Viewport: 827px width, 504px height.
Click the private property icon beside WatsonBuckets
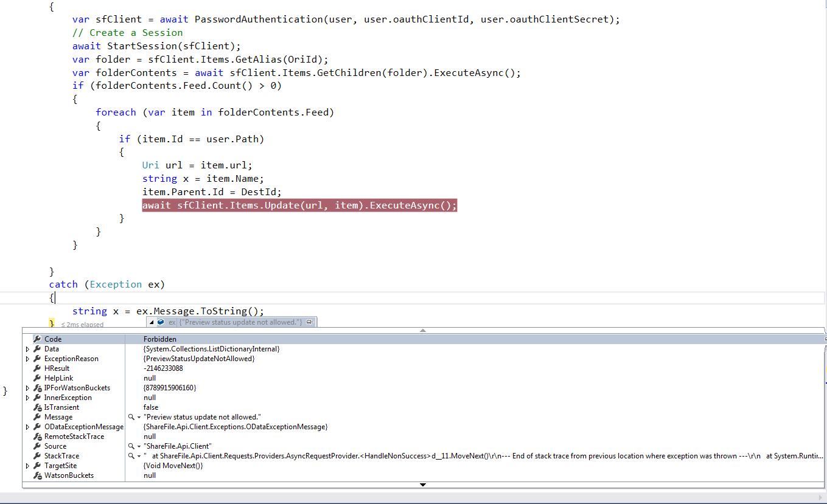tap(37, 475)
